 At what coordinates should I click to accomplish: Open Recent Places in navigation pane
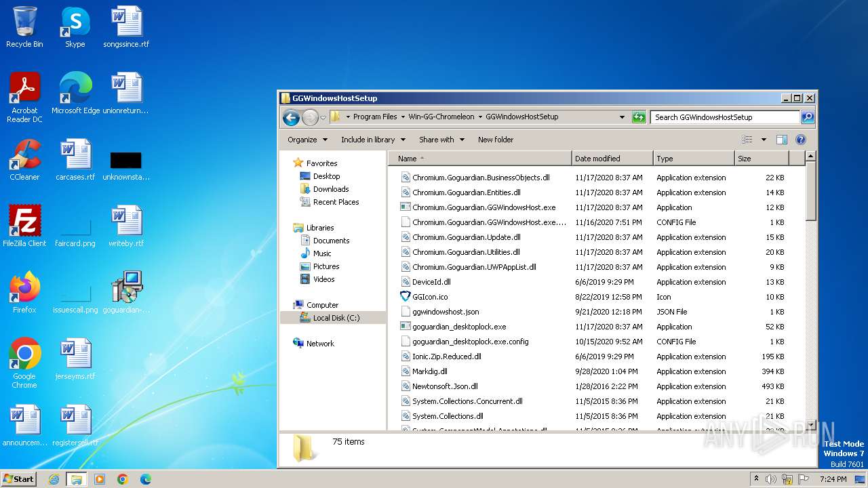(336, 202)
